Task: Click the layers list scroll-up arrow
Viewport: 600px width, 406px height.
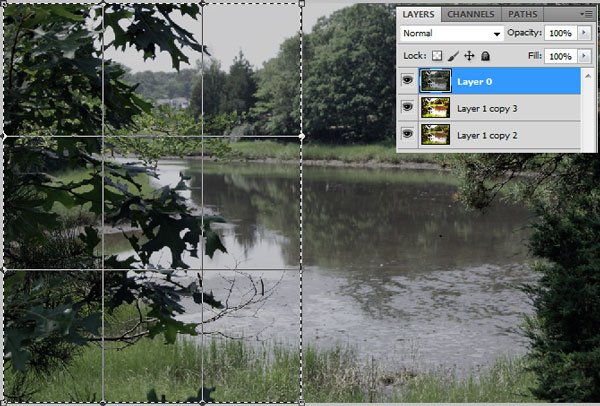Action: click(588, 76)
